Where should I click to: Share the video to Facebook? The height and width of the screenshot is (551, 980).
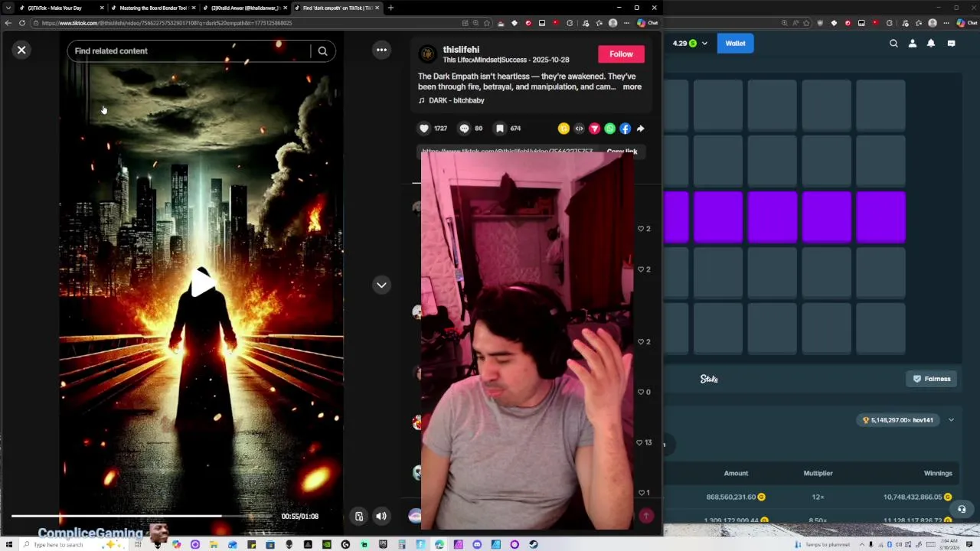tap(625, 129)
